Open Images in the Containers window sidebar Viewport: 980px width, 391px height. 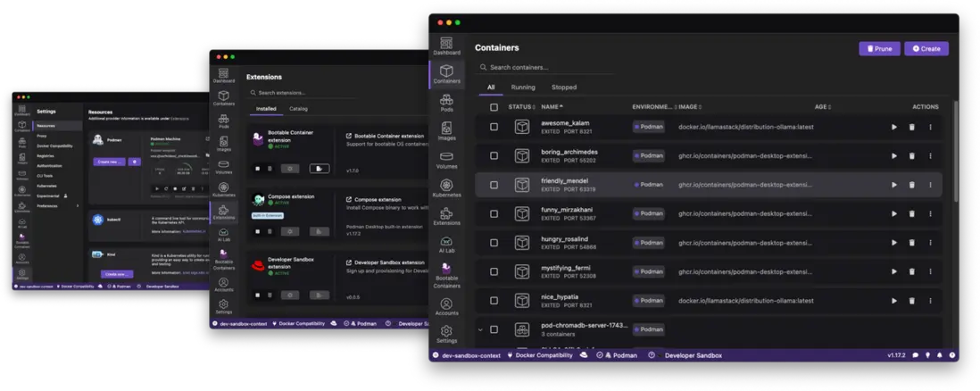446,131
